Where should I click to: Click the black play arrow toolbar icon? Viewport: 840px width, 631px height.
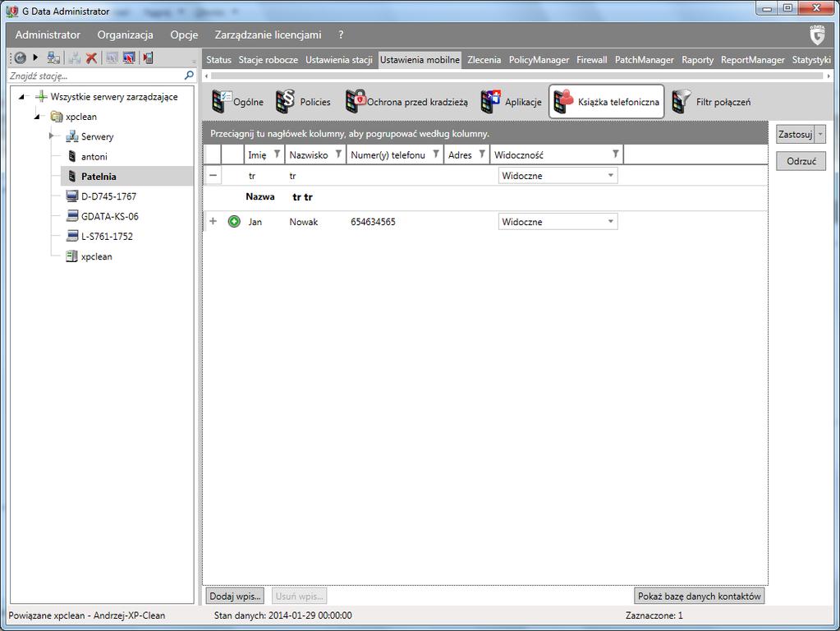[35, 57]
